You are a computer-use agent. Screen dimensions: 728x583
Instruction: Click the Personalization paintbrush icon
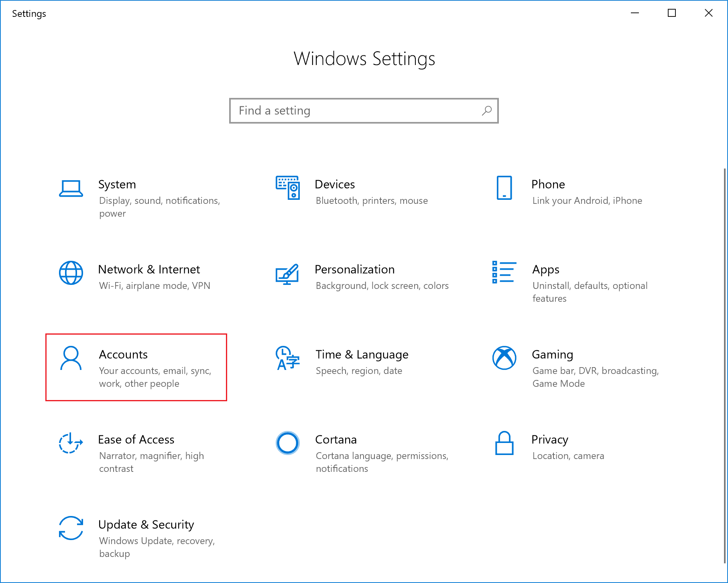(287, 274)
